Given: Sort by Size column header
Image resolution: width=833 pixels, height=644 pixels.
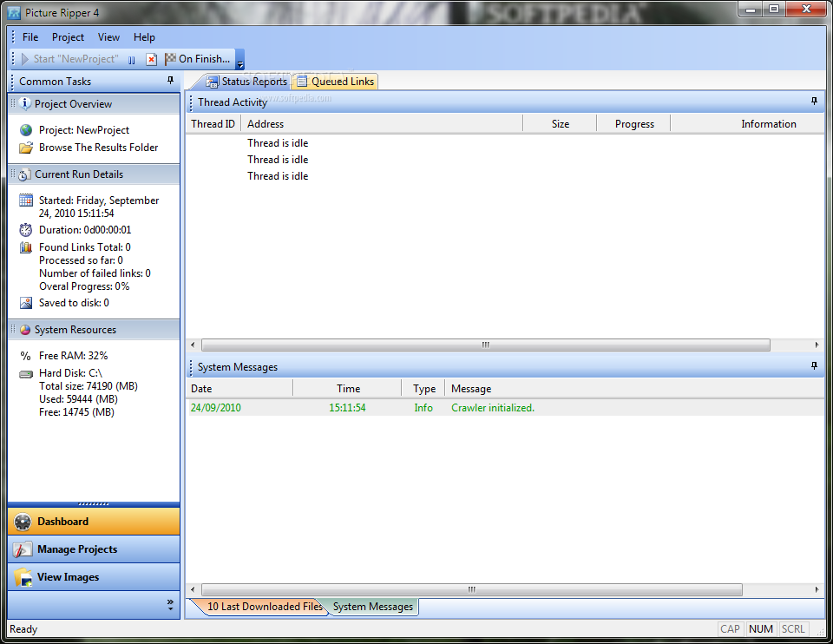Looking at the screenshot, I should coord(560,124).
